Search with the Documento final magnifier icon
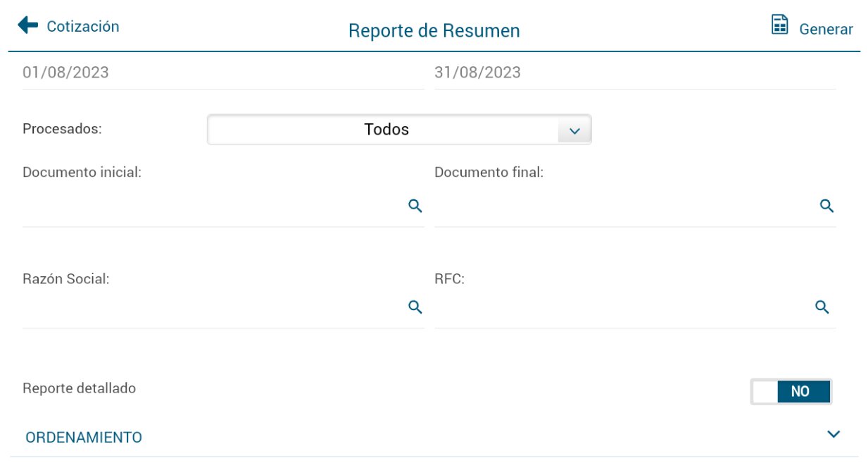 tap(826, 206)
